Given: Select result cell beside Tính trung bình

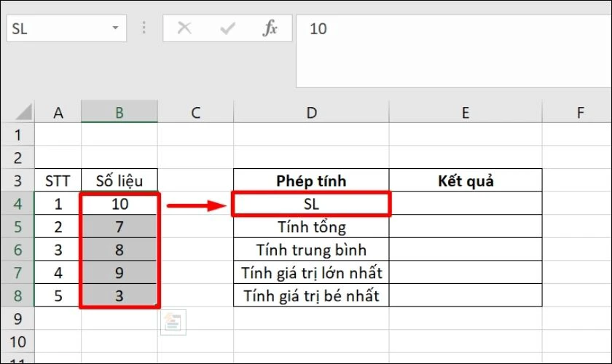Looking at the screenshot, I should 466,250.
